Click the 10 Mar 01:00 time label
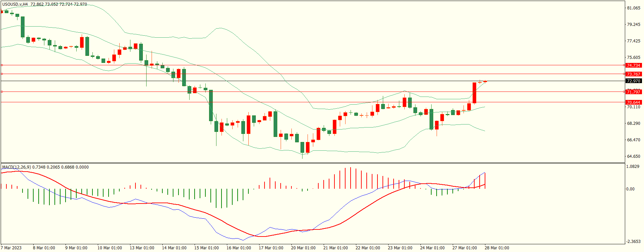The width and height of the screenshot is (644, 252). (x=110, y=248)
